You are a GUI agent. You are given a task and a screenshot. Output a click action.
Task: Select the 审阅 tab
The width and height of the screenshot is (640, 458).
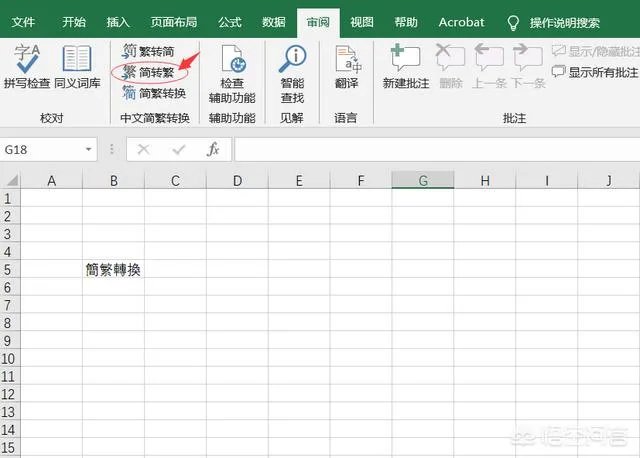click(x=318, y=22)
